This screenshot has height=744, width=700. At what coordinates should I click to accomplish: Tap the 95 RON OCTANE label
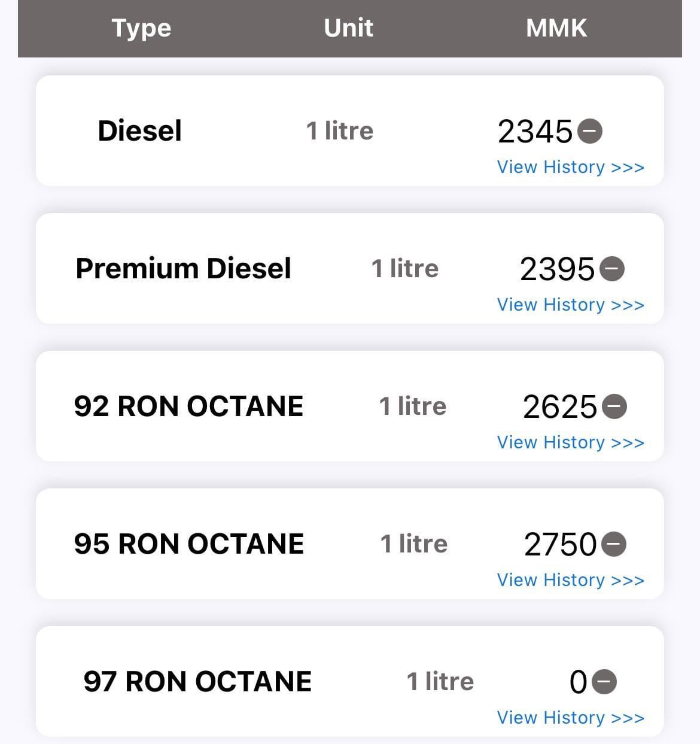coord(188,544)
